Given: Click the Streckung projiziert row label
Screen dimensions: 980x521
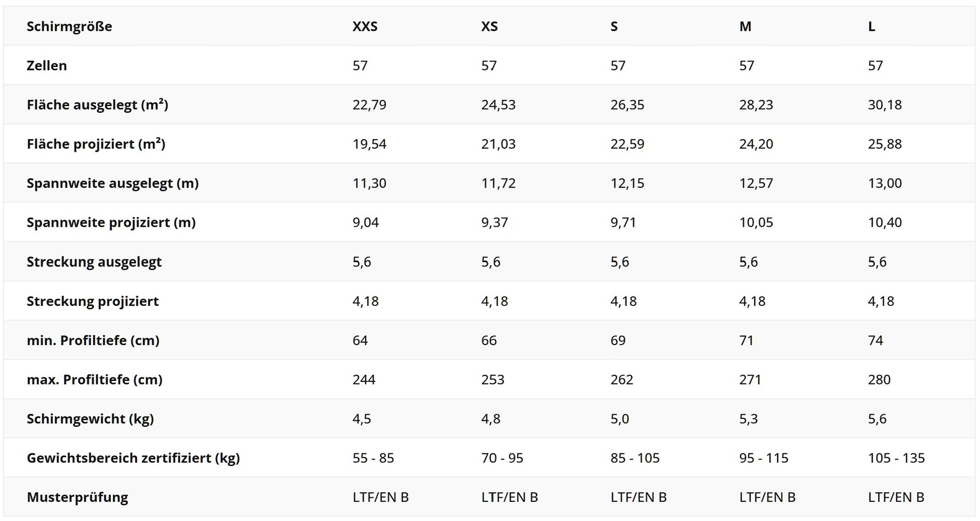Looking at the screenshot, I should click(93, 301).
